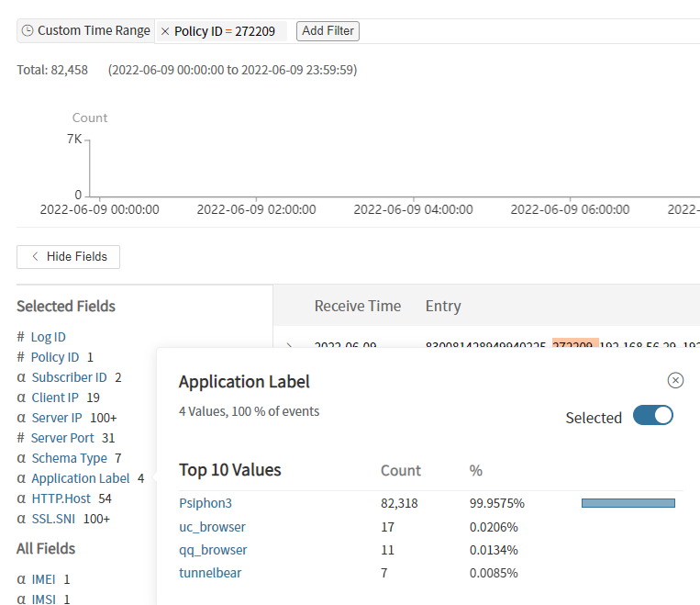
Task: Click the alpha icon beside SSL.SNI
Action: coord(21,519)
